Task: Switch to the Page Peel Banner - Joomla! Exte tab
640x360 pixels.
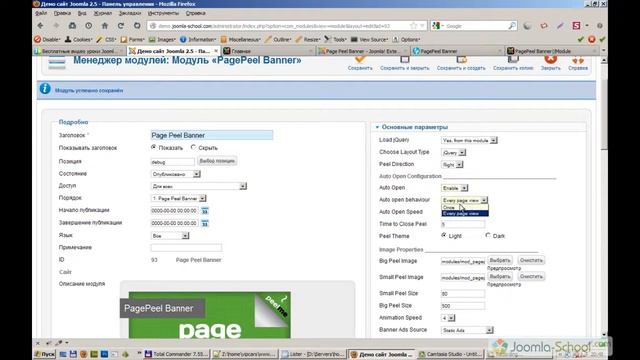Action: coord(362,51)
